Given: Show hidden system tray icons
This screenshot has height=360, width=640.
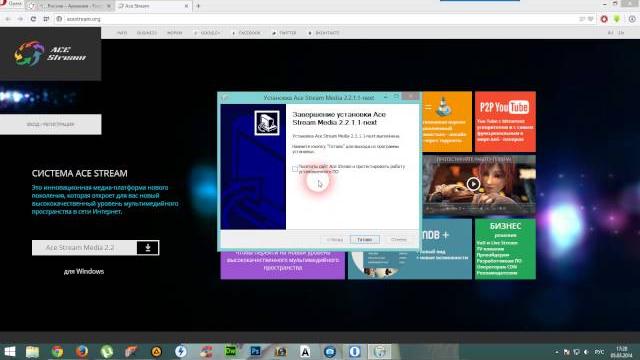Looking at the screenshot, I should tap(557, 352).
